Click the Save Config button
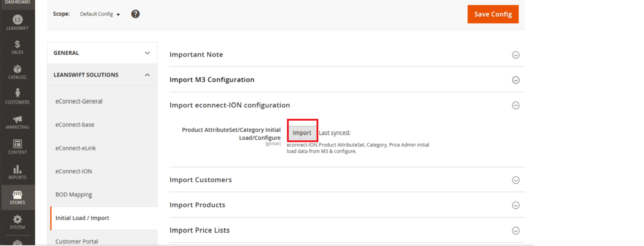Viewport: 644px width, 246px height. [493, 15]
